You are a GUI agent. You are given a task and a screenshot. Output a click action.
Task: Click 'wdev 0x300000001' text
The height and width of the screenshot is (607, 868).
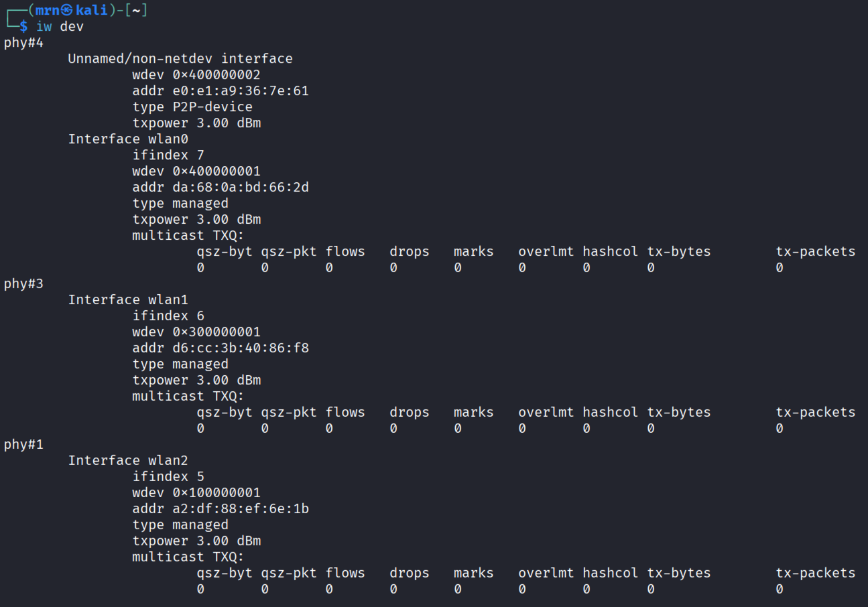pyautogui.click(x=196, y=332)
